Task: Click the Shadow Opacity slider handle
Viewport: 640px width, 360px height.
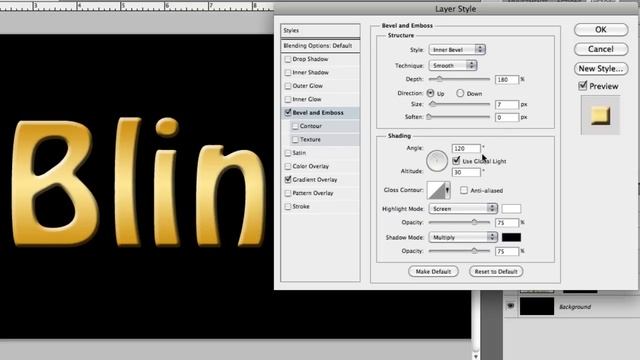Action: pyautogui.click(x=474, y=251)
